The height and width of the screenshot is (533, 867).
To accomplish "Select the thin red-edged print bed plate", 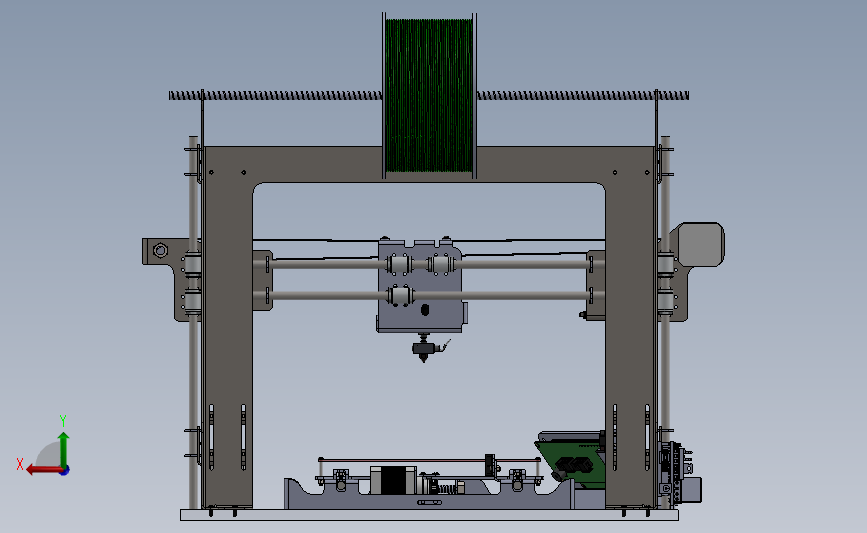I will click(x=429, y=459).
